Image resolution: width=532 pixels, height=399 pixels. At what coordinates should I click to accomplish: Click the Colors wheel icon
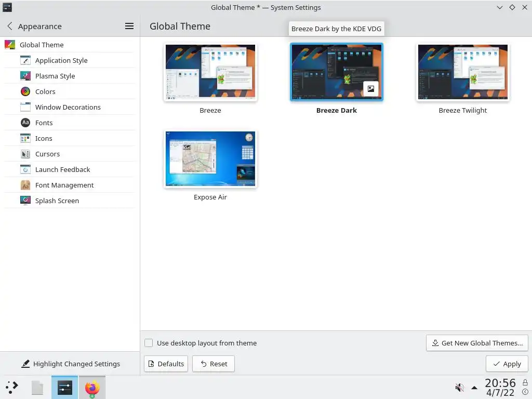pyautogui.click(x=25, y=91)
